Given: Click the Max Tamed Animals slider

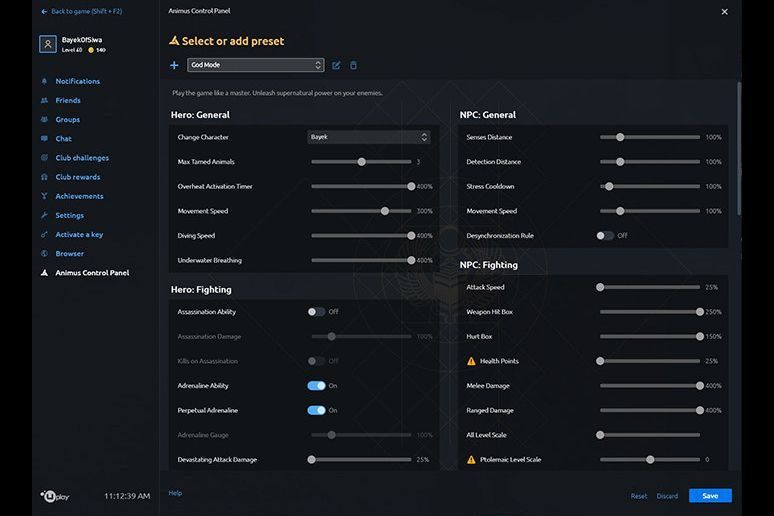Looking at the screenshot, I should point(361,161).
